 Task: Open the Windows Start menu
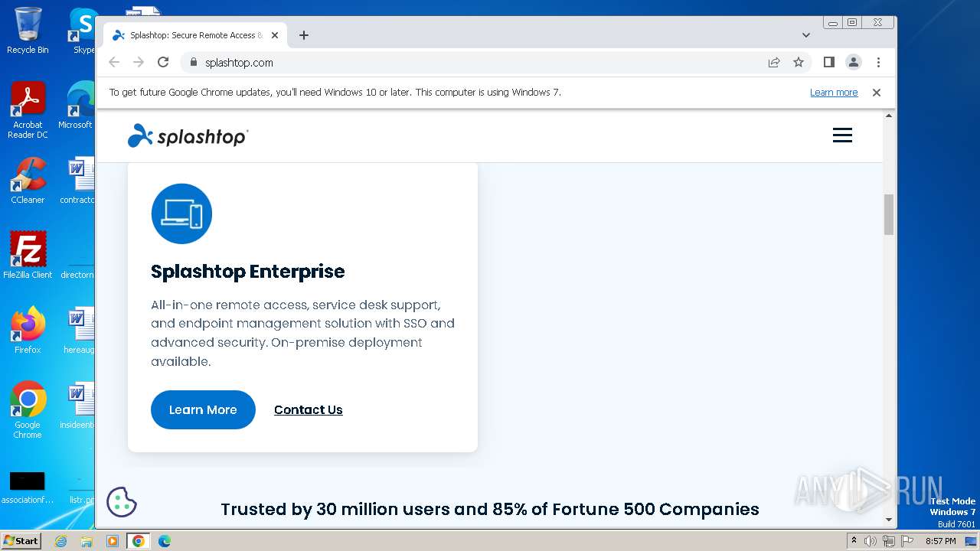click(21, 541)
